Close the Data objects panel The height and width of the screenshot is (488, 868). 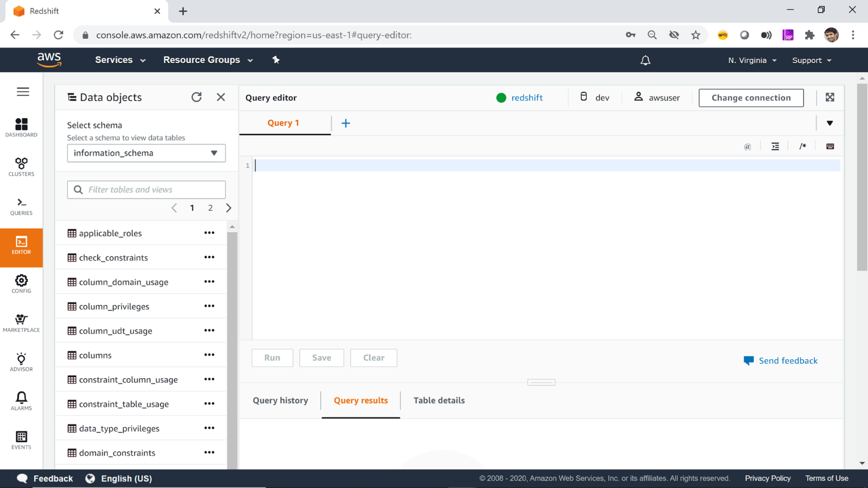pos(221,98)
